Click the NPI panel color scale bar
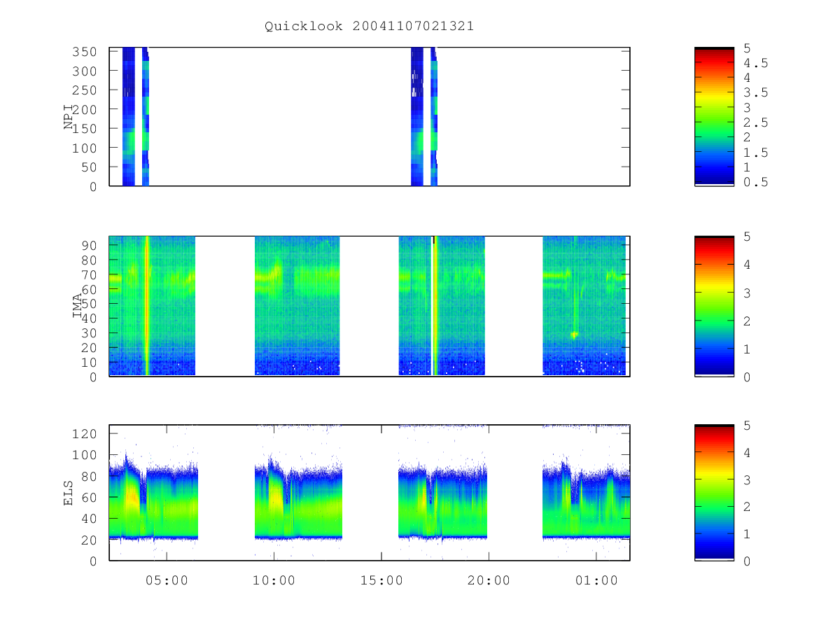Screen dimensions: 840x630 click(x=714, y=116)
